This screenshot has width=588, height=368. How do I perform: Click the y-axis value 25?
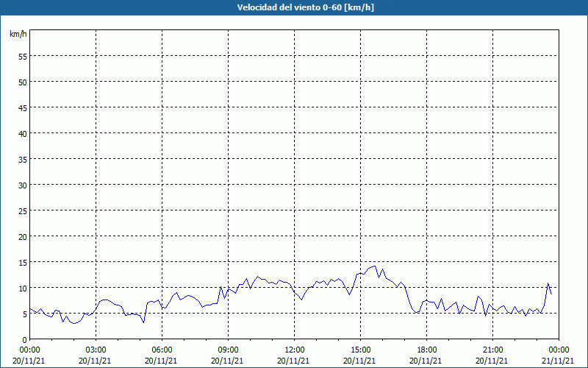click(23, 210)
